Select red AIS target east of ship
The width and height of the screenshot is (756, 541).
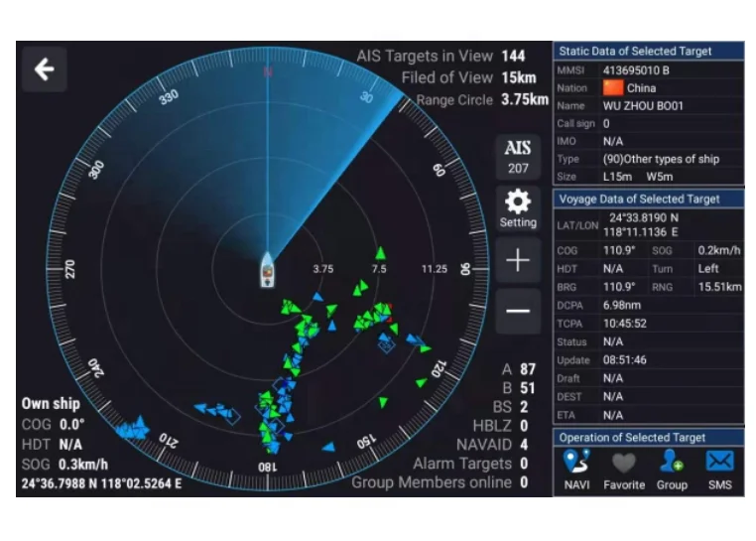tap(389, 312)
